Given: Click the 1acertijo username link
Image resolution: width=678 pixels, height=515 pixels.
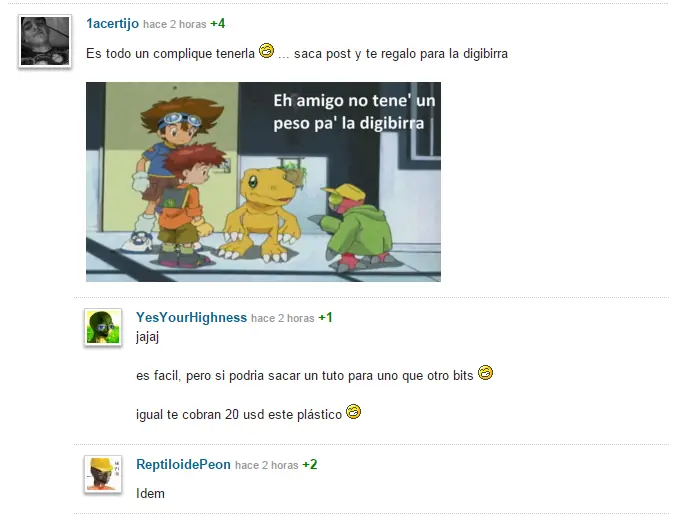Looking at the screenshot, I should tap(112, 23).
